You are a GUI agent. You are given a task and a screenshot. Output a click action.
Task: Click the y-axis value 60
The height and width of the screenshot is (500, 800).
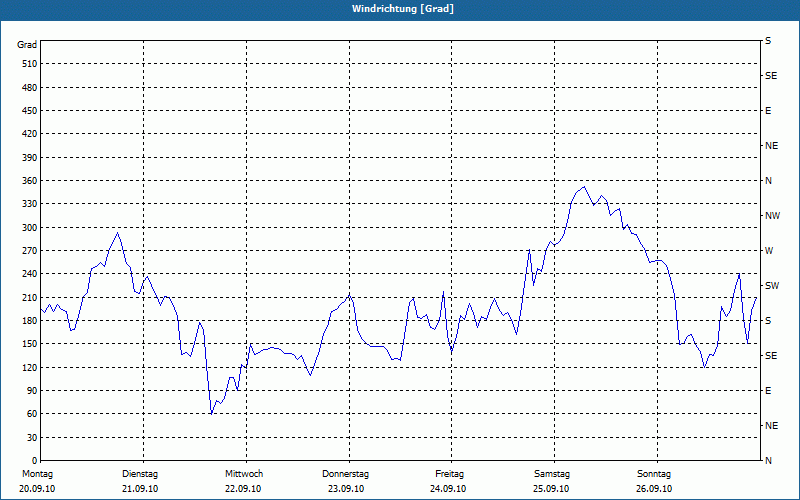[32, 414]
